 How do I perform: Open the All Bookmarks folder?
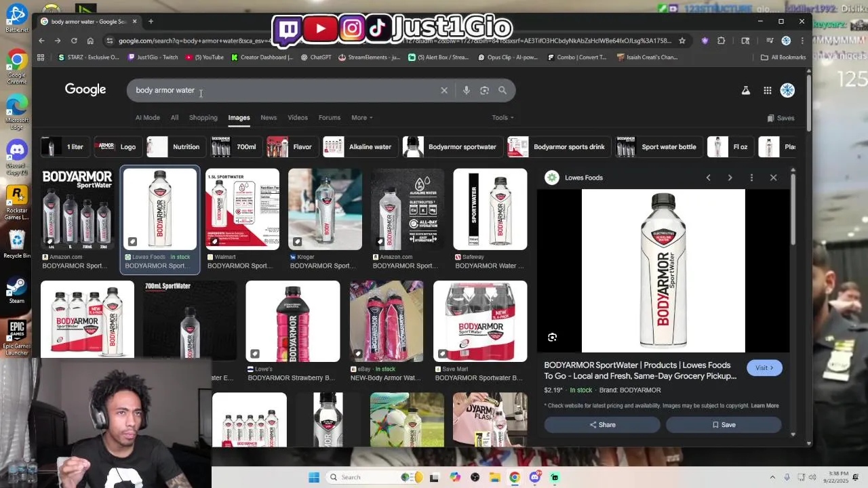(x=783, y=57)
